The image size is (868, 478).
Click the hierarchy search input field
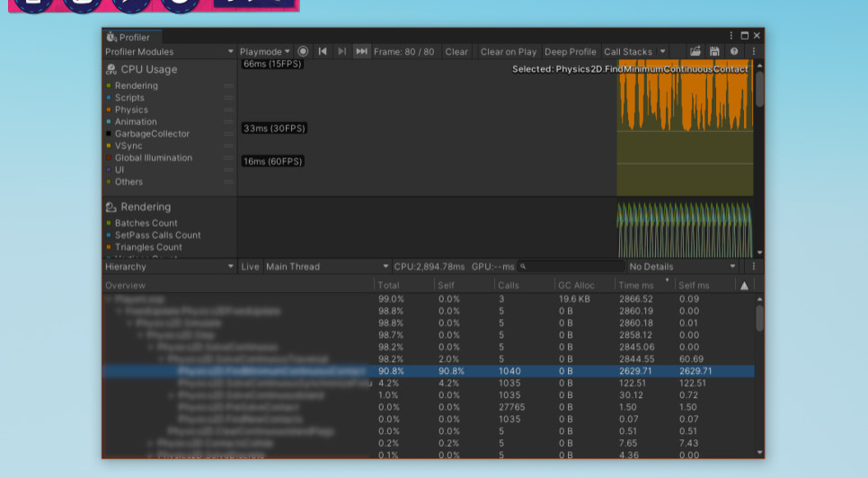pyautogui.click(x=571, y=267)
